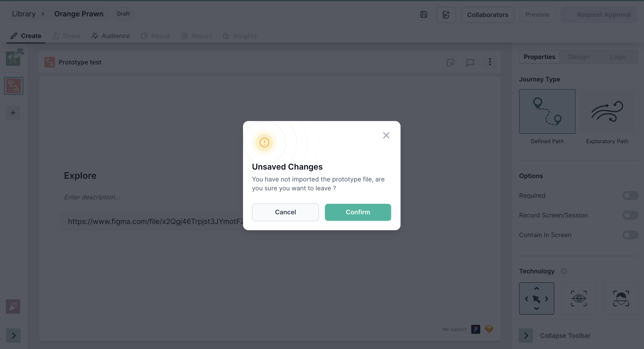The image size is (644, 349).
Task: Open the Logic tab
Action: (618, 57)
